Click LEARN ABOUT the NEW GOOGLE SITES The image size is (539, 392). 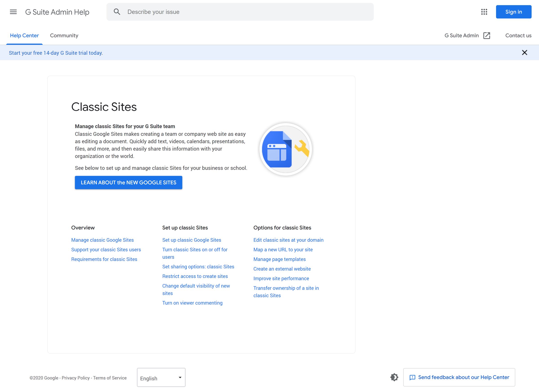pos(128,182)
